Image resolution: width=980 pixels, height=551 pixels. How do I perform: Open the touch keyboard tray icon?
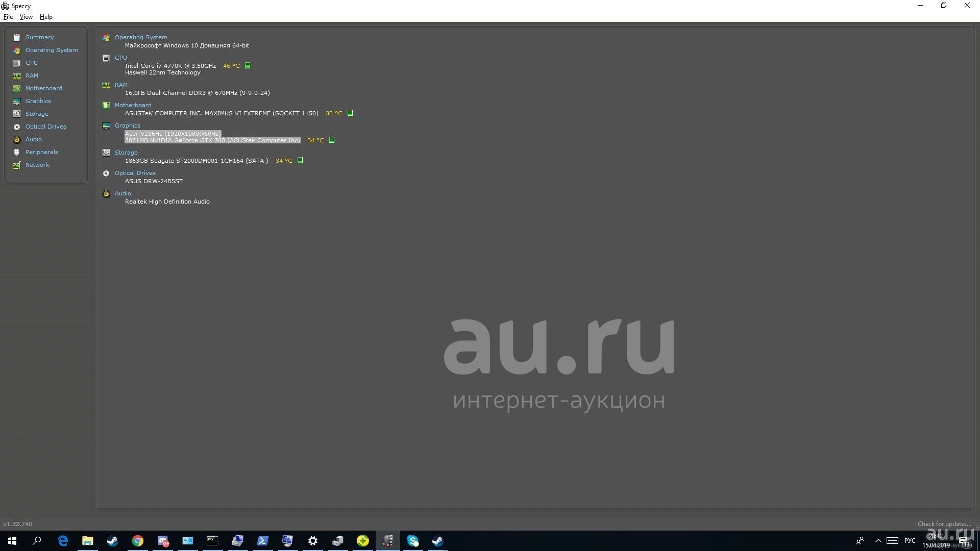tap(892, 541)
